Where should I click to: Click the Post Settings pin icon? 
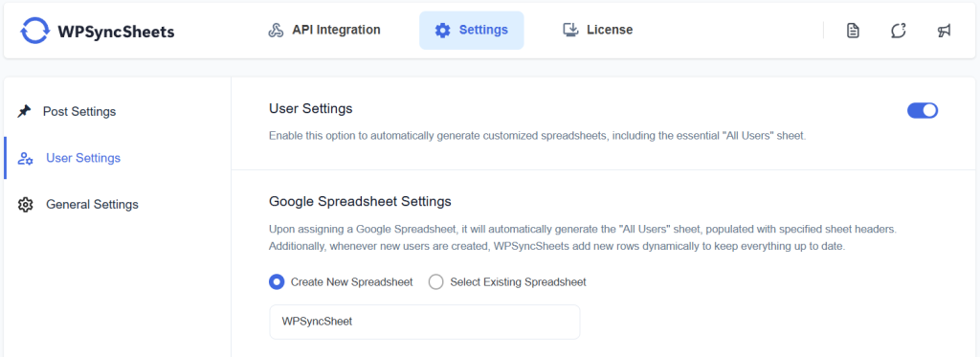coord(24,111)
